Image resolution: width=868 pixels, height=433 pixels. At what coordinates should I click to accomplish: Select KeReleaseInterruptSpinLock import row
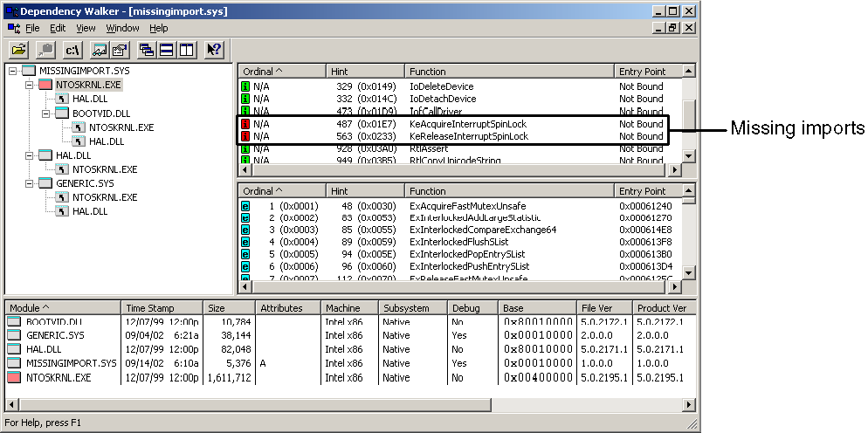(468, 136)
